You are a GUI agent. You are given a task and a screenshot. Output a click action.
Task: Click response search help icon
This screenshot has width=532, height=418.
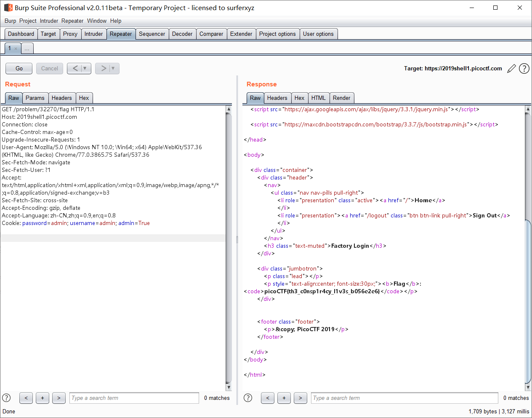click(x=248, y=398)
